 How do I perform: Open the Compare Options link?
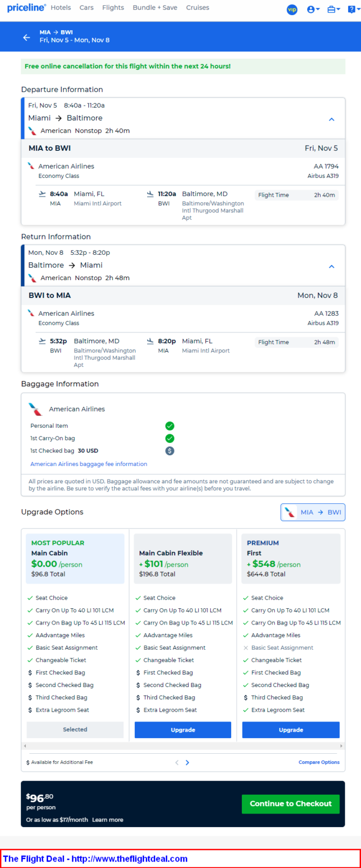coord(319,762)
